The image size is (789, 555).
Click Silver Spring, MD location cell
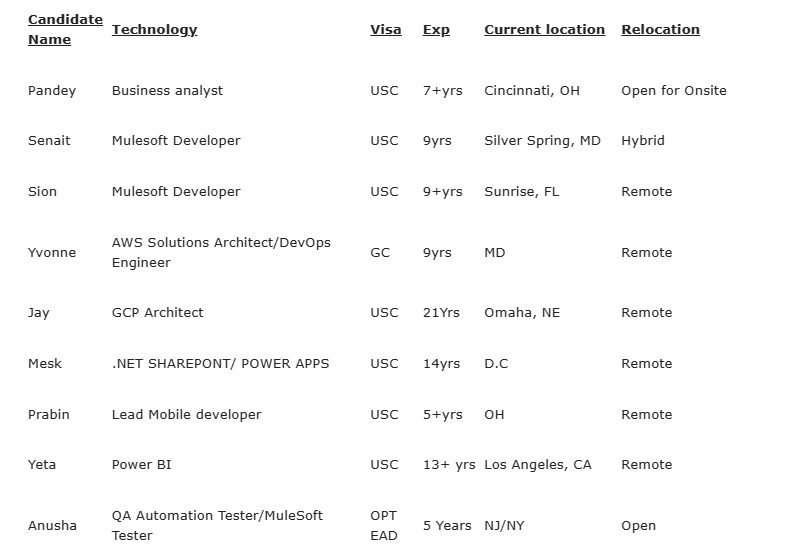coord(542,141)
